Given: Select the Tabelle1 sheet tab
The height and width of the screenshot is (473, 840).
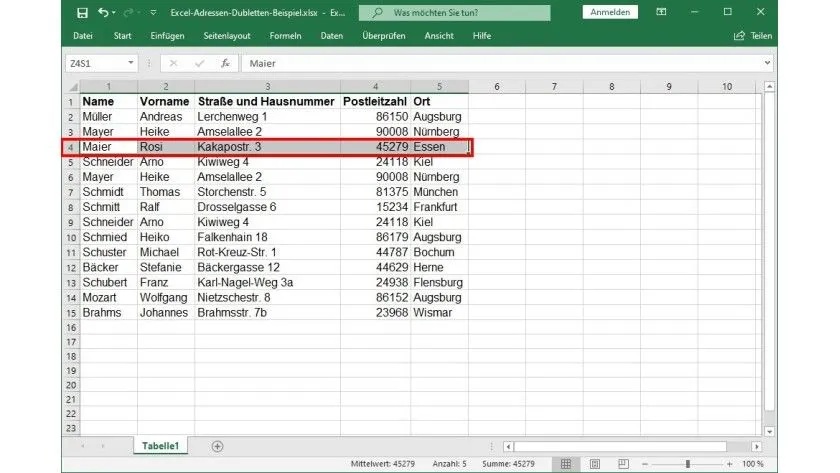Looking at the screenshot, I should point(160,446).
